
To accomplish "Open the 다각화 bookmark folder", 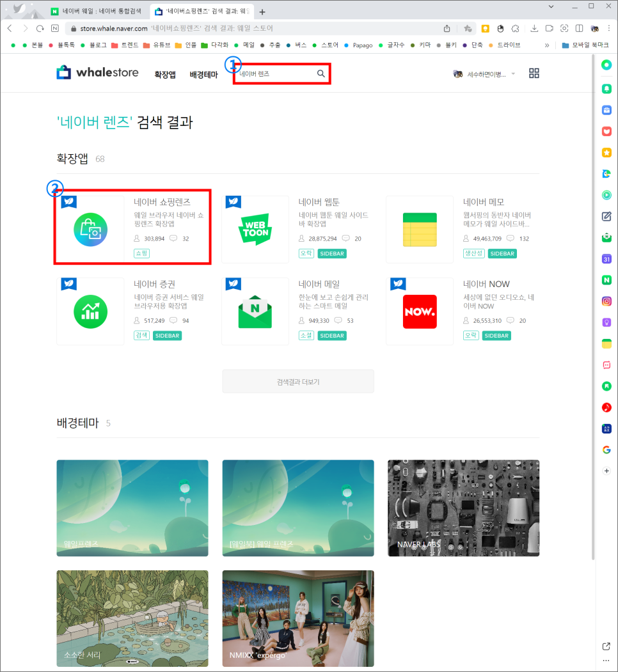I will click(x=215, y=45).
